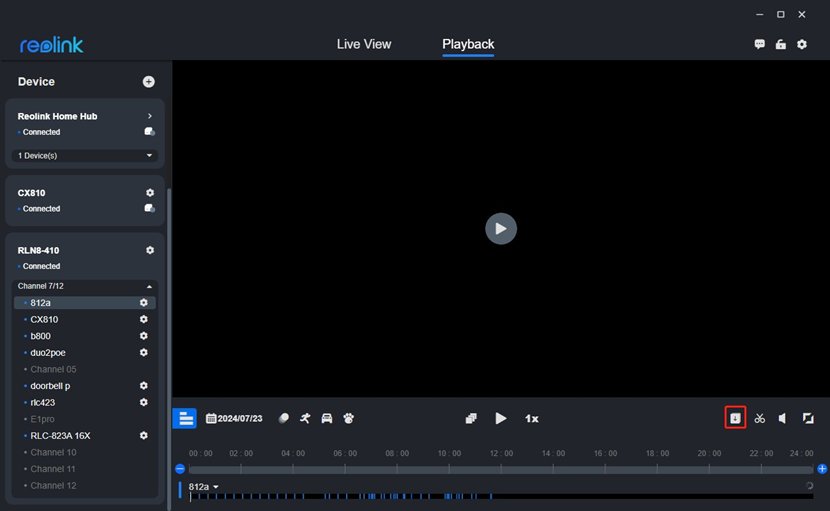This screenshot has width=830, height=511.
Task: Open settings gear for b800 channel
Action: click(x=143, y=336)
